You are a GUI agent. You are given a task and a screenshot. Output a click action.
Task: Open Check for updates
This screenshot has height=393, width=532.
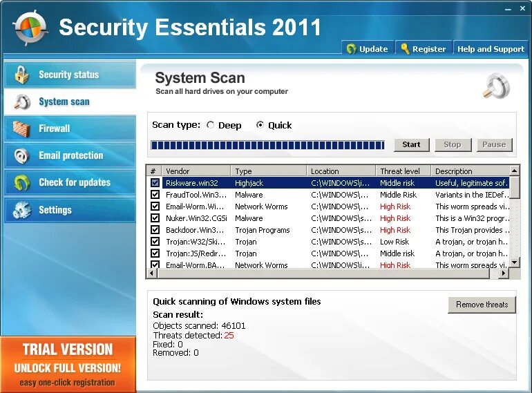click(x=70, y=182)
